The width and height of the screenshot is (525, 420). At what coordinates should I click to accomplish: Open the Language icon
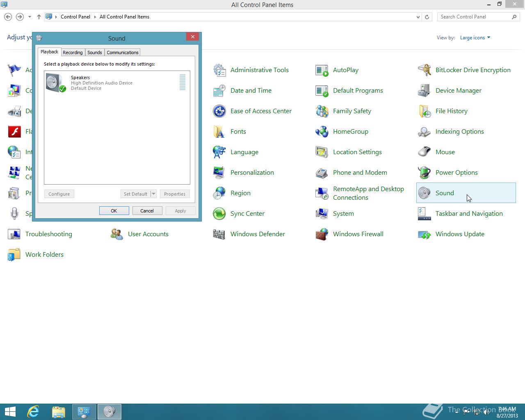click(219, 152)
